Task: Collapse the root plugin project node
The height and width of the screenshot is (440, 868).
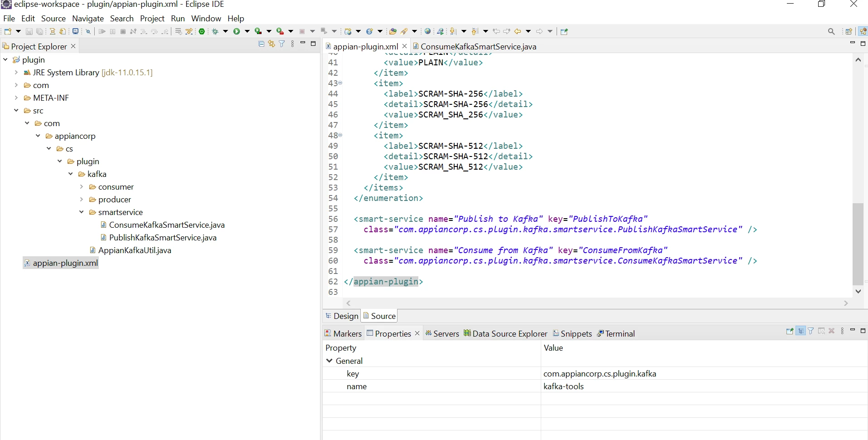Action: [x=5, y=59]
